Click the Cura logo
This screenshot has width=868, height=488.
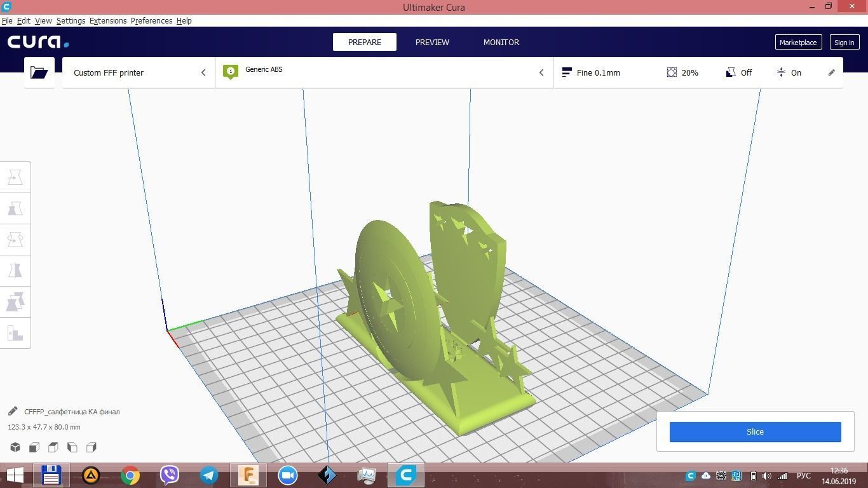click(x=38, y=42)
